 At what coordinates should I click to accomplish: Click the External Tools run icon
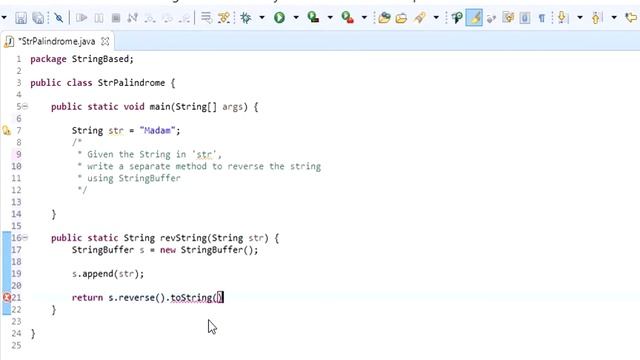coord(348,18)
